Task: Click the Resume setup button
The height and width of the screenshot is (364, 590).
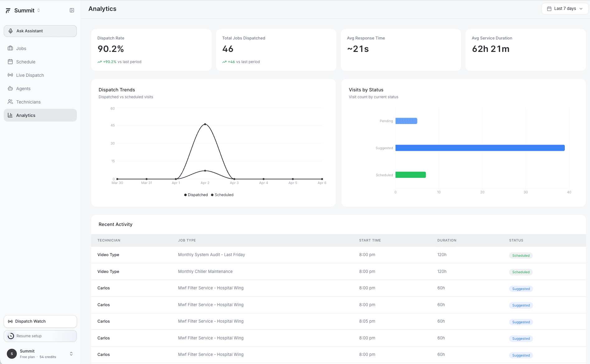Action: point(40,336)
